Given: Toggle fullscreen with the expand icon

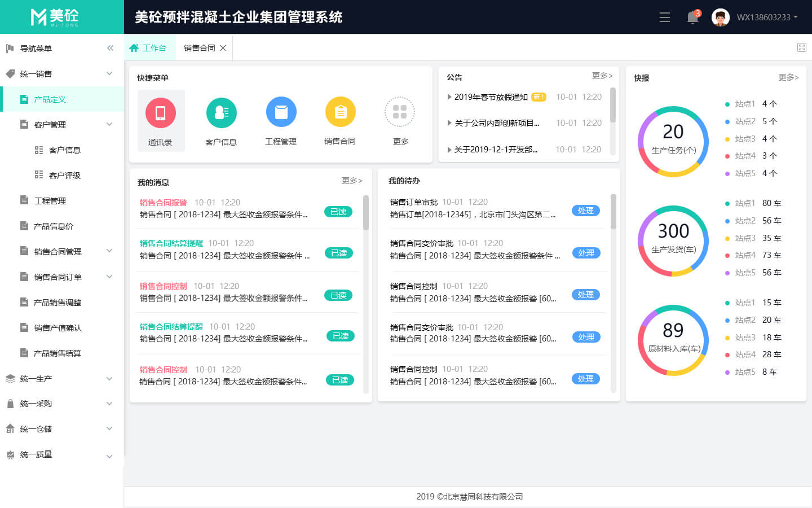Looking at the screenshot, I should click(801, 48).
